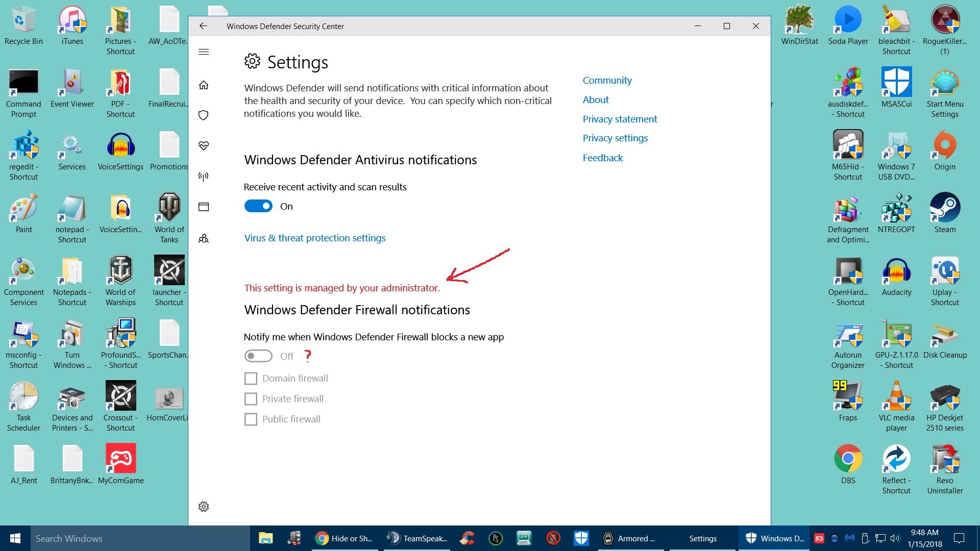Select the Event Viewer desktop icon
980x551 pixels.
72,88
